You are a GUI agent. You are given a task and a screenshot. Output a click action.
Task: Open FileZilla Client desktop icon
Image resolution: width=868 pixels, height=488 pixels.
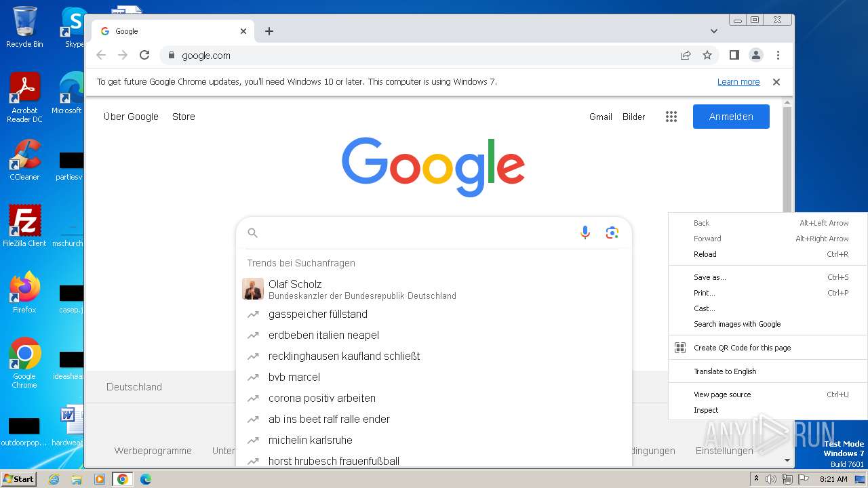click(24, 226)
